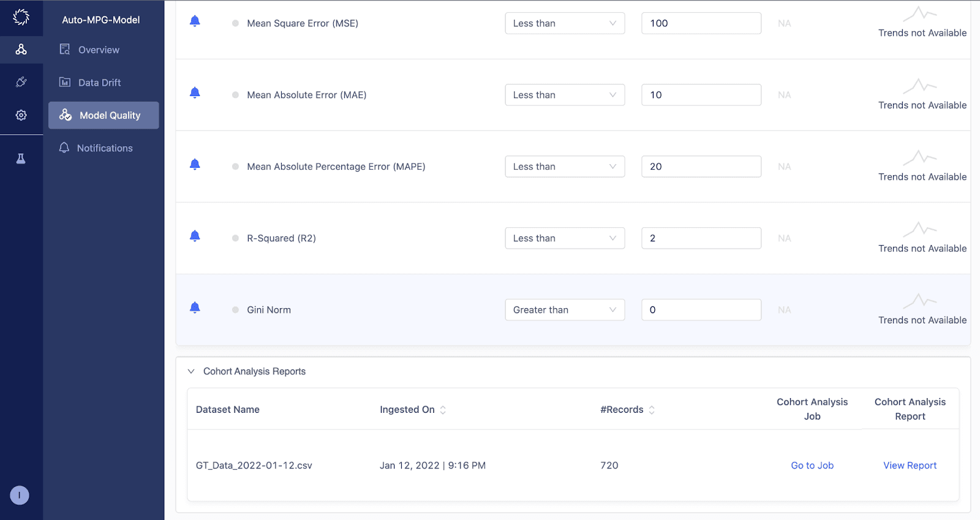Click the status dot beside MAPE

click(x=235, y=167)
